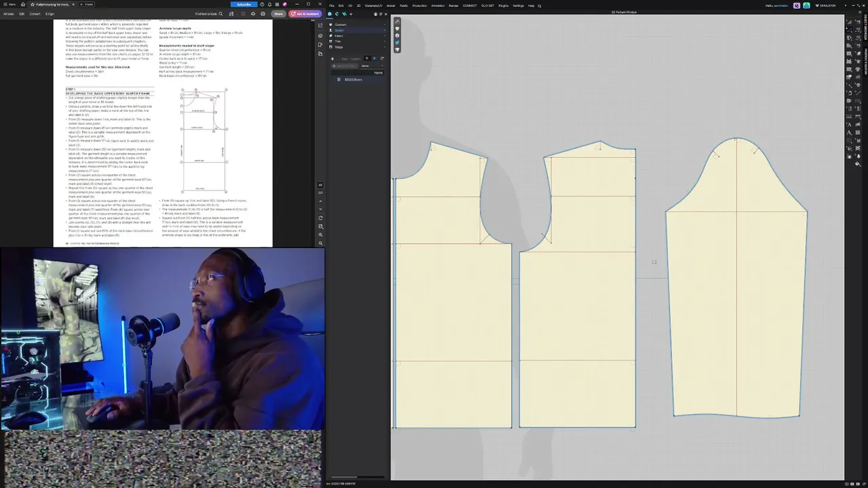Expand the Fabric library category

tap(357, 36)
